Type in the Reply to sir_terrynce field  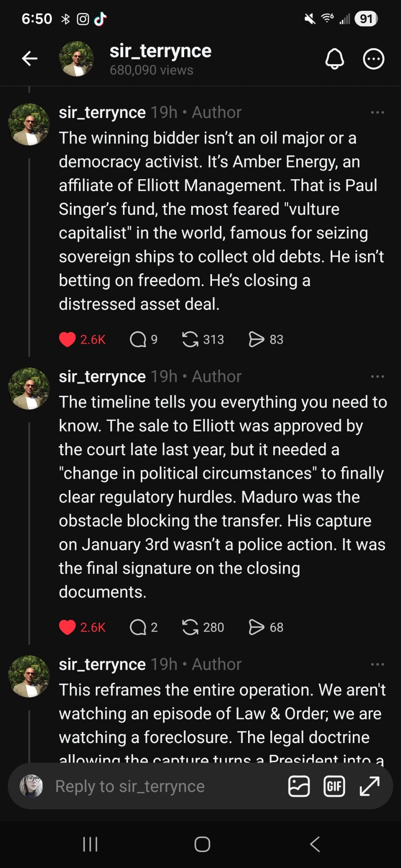(x=165, y=786)
